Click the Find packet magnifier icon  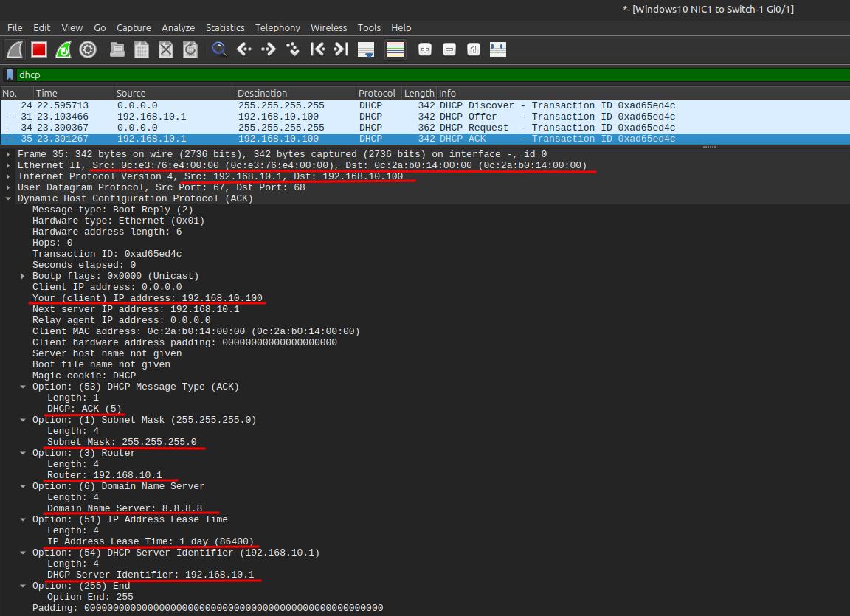click(219, 49)
